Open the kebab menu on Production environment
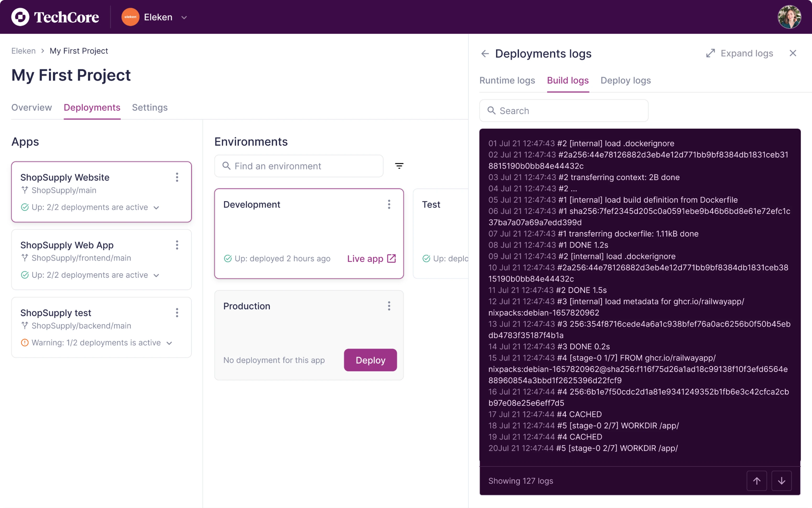 tap(389, 306)
